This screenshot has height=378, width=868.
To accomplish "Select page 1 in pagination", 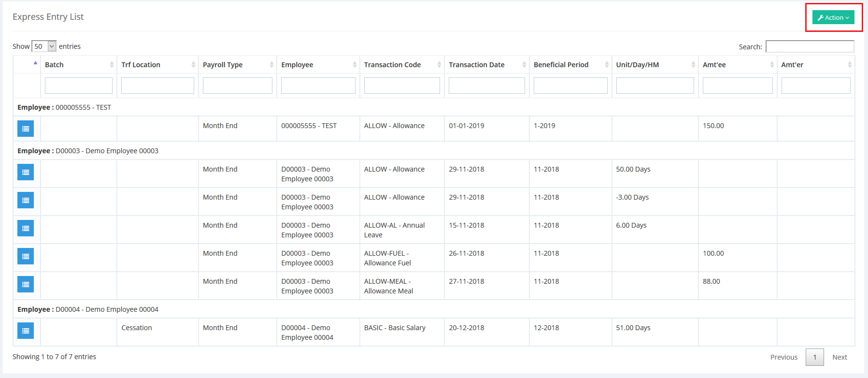I will click(x=814, y=357).
